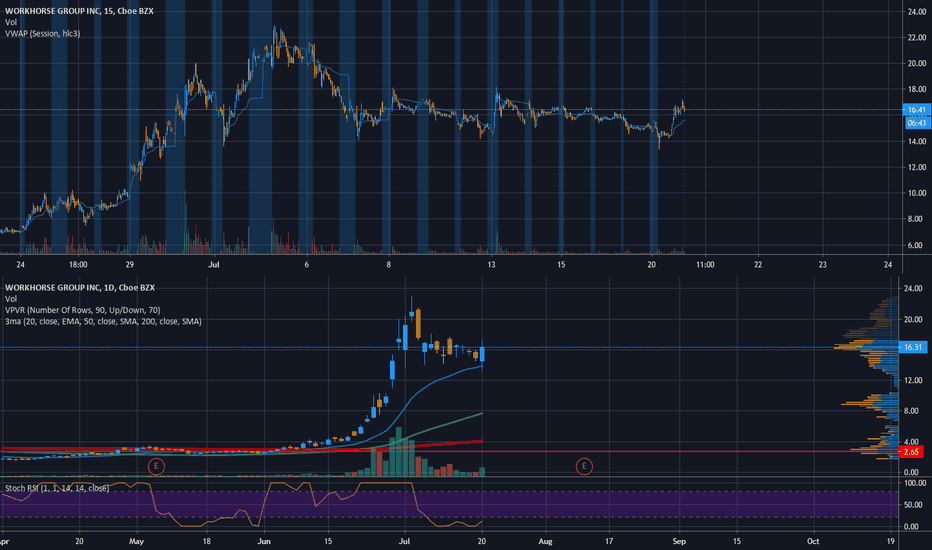Click the VWAP (Session, hlc3) indicator label
The image size is (932, 550).
pyautogui.click(x=42, y=33)
